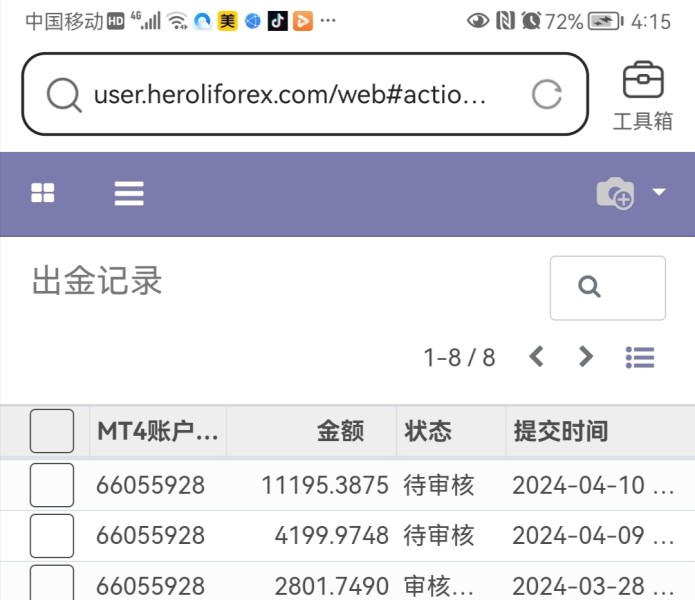The image size is (695, 600).
Task: Switch to list view icon
Action: pos(640,357)
